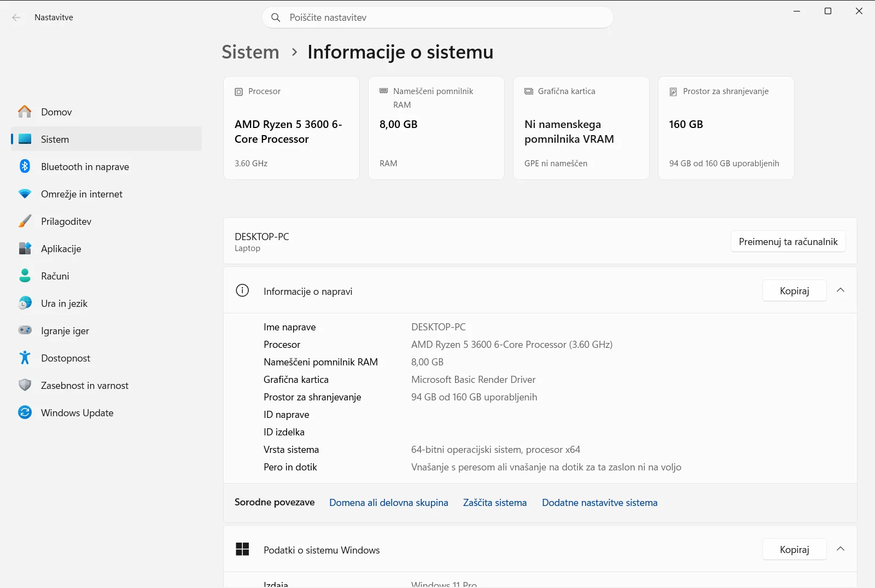Click the globe clock icon for Ura in jezik
875x588 pixels.
coord(25,303)
